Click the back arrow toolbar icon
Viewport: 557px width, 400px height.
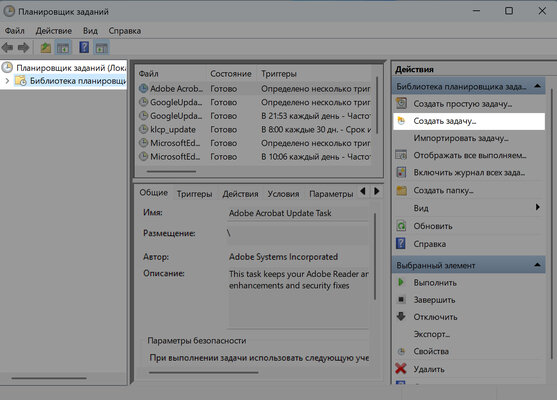tap(7, 47)
